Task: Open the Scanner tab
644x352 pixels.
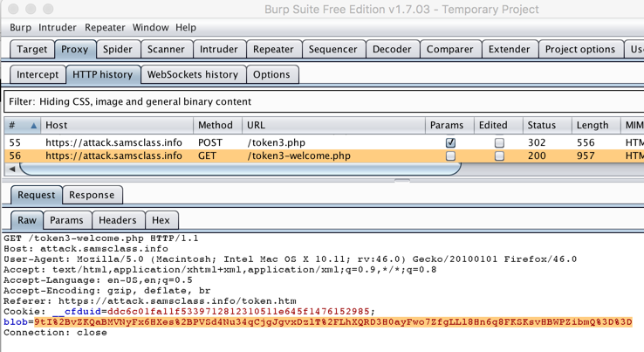Action: [166, 49]
